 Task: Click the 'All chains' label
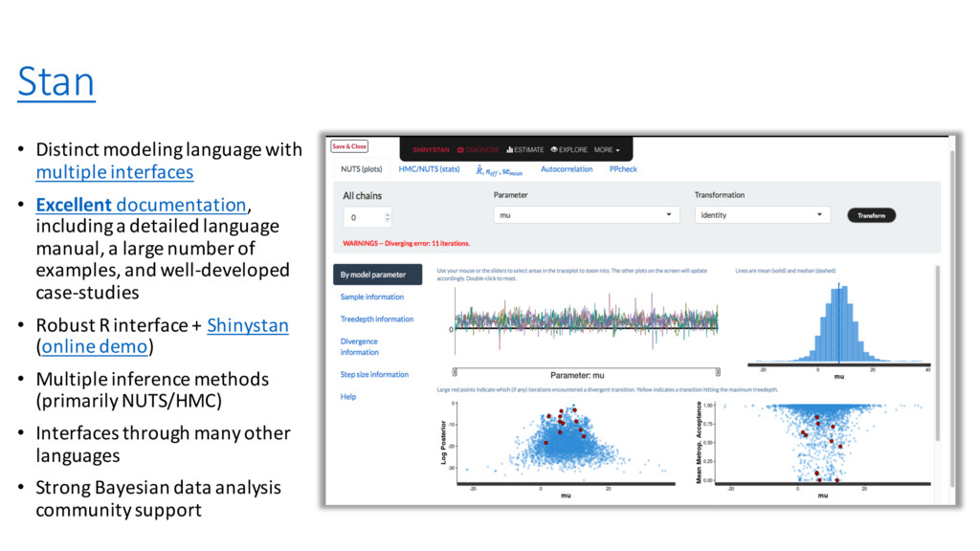(x=362, y=195)
